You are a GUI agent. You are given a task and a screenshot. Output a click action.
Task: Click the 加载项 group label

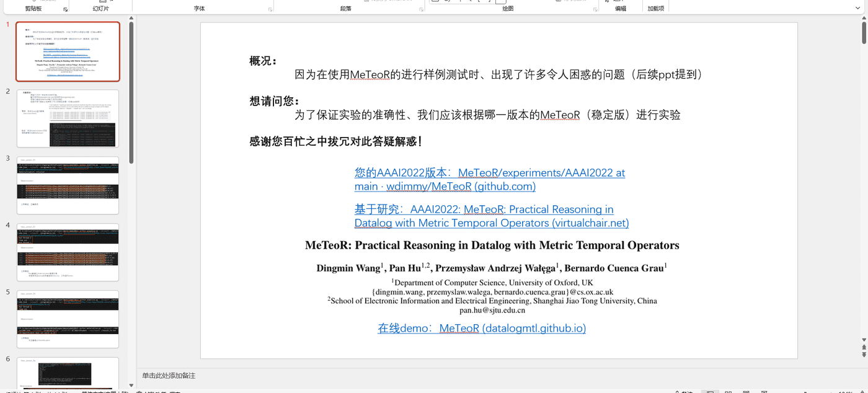click(x=656, y=9)
